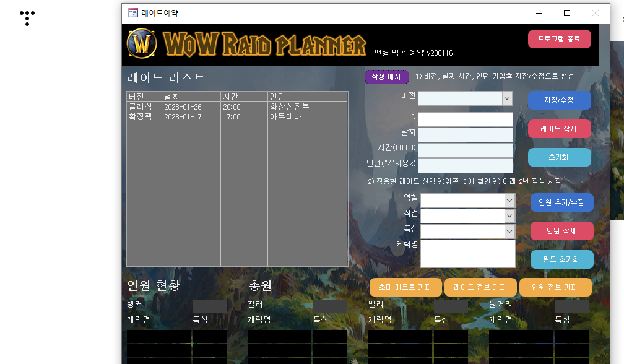Select the 확장팩 raid row

tap(237, 116)
